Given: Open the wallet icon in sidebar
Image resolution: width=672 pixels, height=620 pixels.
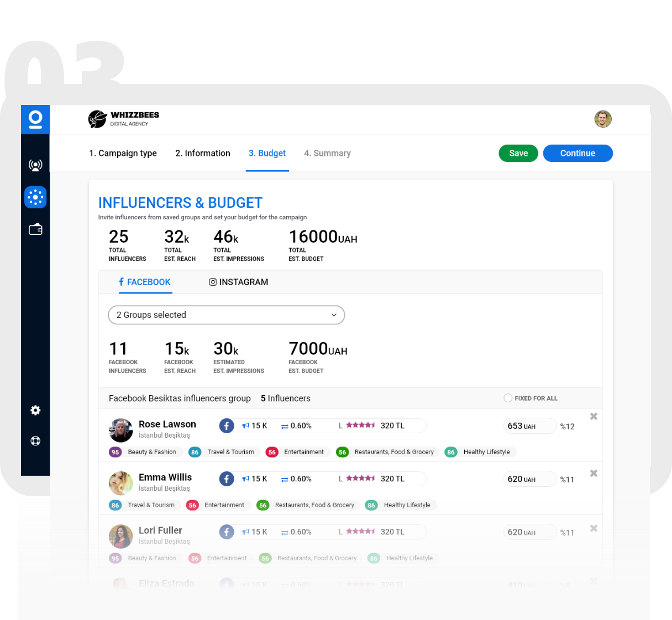Looking at the screenshot, I should [x=35, y=229].
